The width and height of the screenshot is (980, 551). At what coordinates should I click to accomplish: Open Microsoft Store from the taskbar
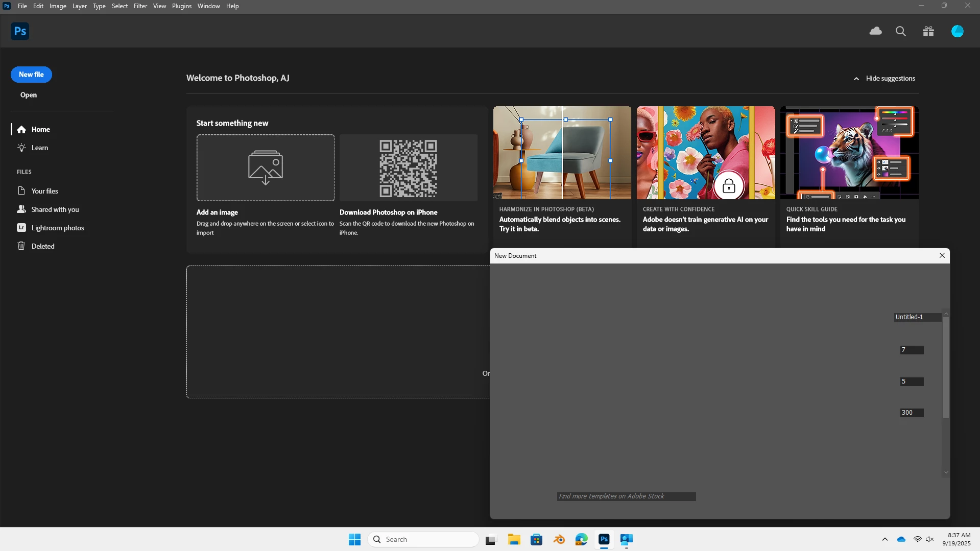[x=536, y=539]
